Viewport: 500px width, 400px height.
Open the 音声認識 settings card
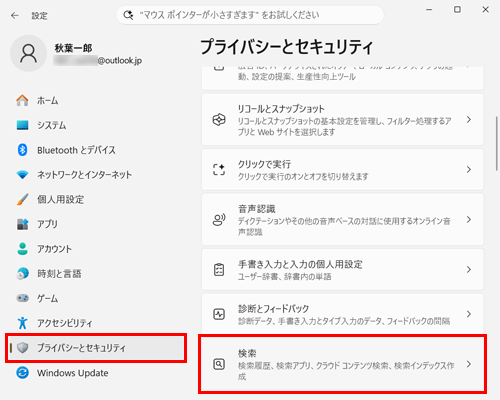tap(343, 219)
